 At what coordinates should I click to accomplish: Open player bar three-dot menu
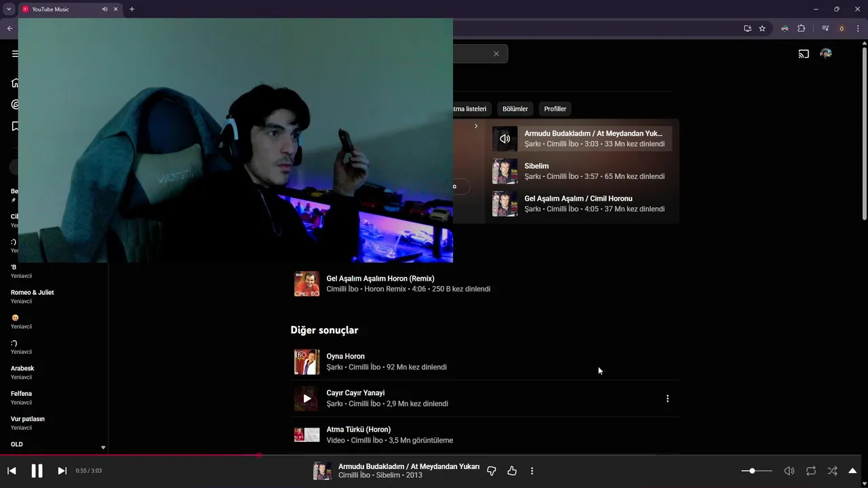[x=532, y=470]
